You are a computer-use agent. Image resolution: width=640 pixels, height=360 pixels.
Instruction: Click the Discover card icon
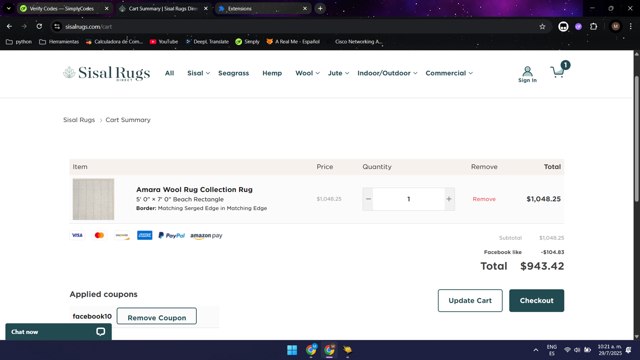(122, 235)
